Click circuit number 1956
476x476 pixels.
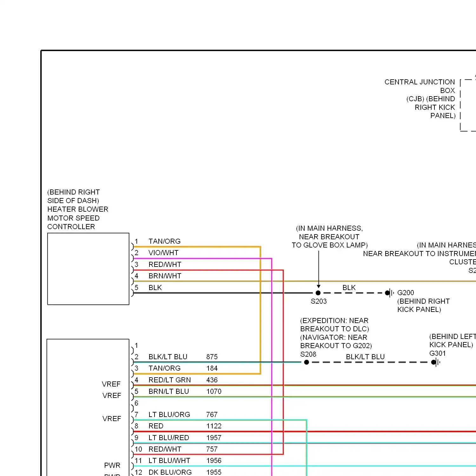tap(214, 460)
